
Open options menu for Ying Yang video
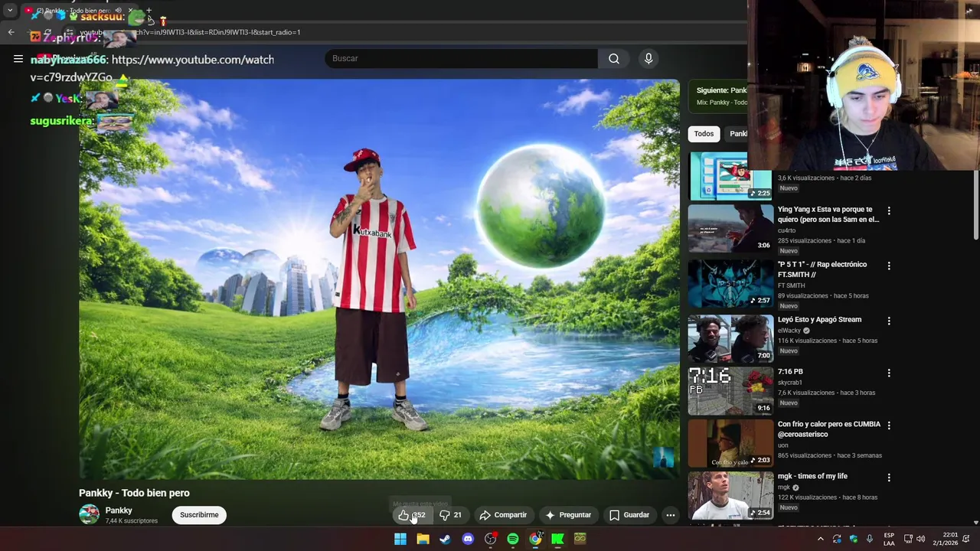click(x=889, y=210)
